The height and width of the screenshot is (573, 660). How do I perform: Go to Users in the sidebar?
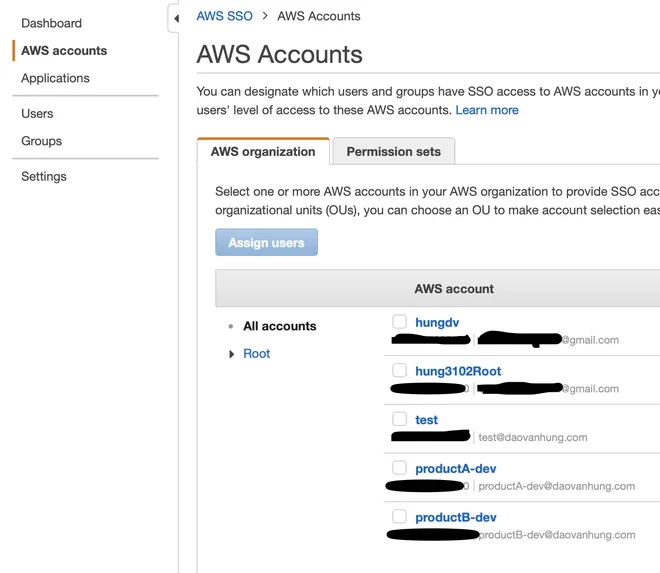37,114
